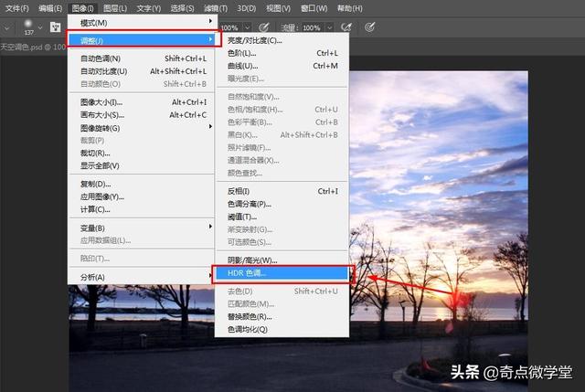Select 渐变映射(G)... adjustment
The height and width of the screenshot is (392, 585).
(x=282, y=229)
